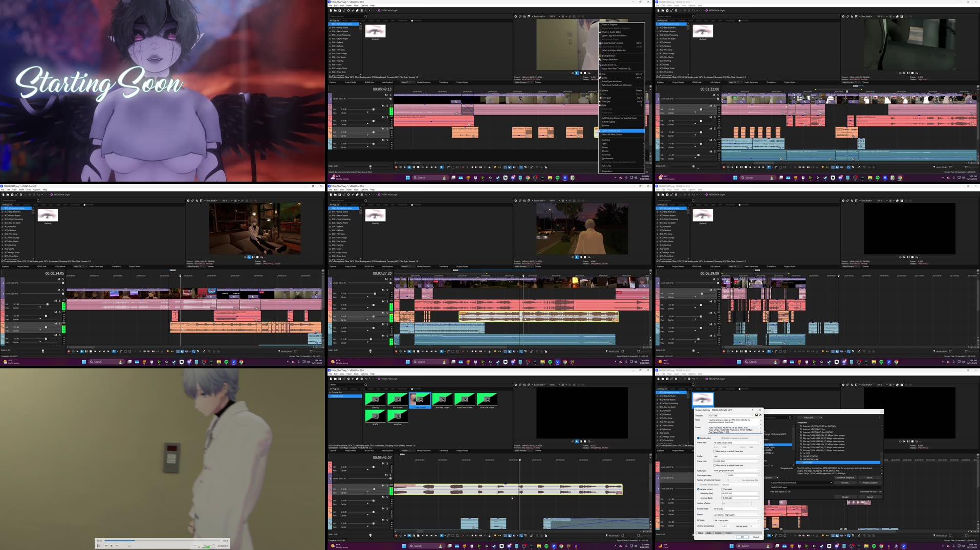The height and width of the screenshot is (550, 980).
Task: Click the Customize Template button
Action: click(x=845, y=477)
